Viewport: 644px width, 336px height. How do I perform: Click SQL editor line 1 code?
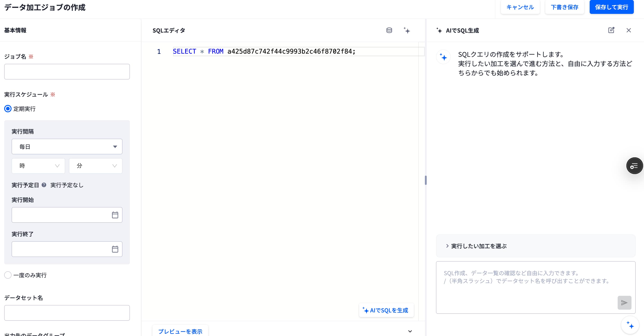pyautogui.click(x=264, y=52)
